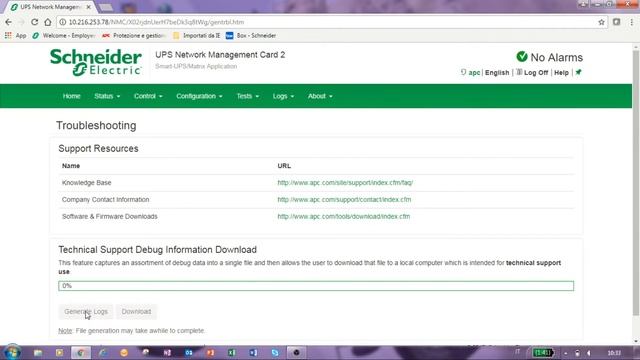Open OneNote from the taskbar

point(167,352)
